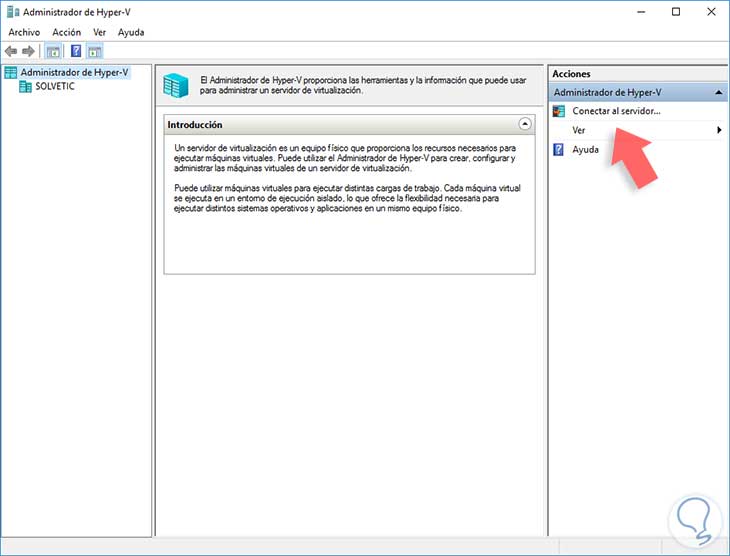
Task: Maximize the Hyper-V Manager window
Action: click(676, 12)
